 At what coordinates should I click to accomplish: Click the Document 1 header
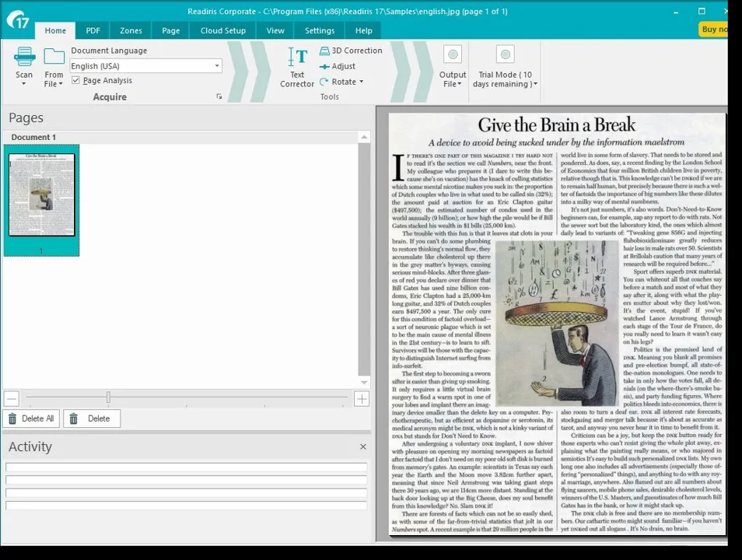point(180,137)
